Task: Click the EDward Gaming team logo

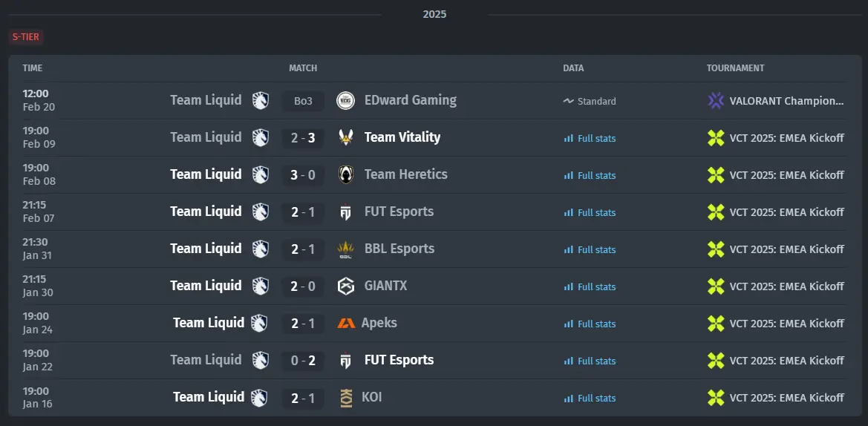Action: coord(345,101)
